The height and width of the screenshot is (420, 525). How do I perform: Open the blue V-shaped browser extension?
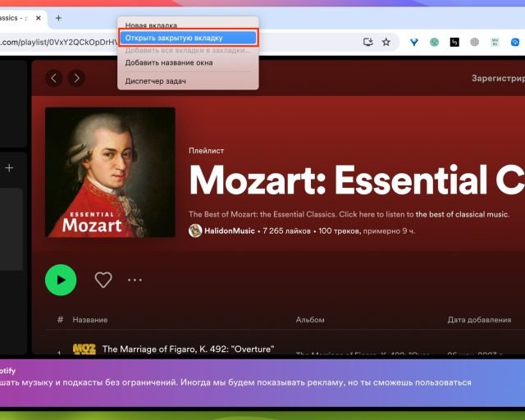[x=413, y=42]
